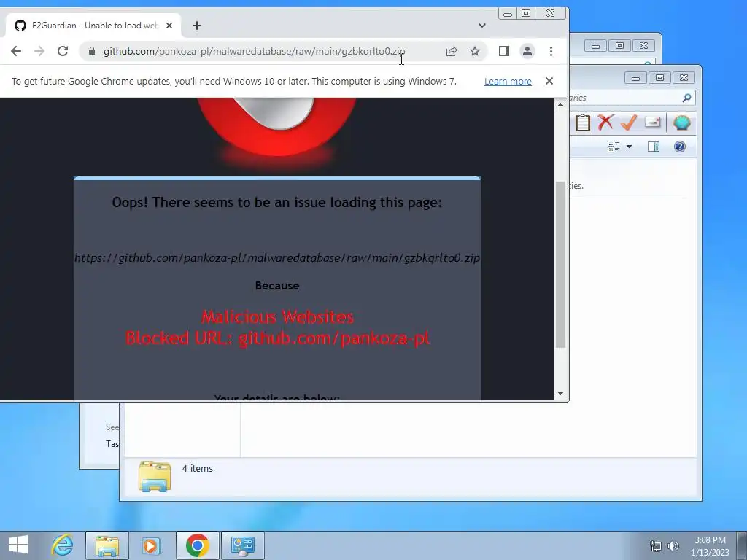747x560 pixels.
Task: Open Chrome profile avatar menu
Action: point(527,51)
